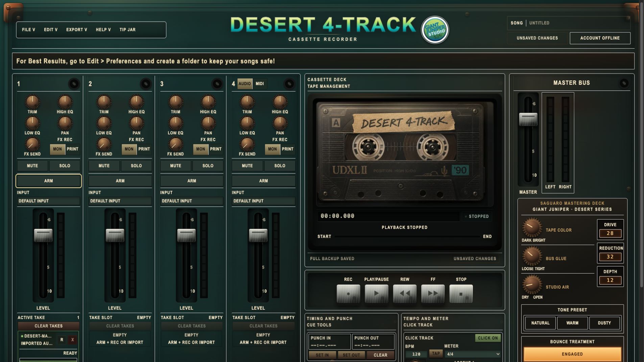Open the TIP JAR menu item

(x=127, y=30)
